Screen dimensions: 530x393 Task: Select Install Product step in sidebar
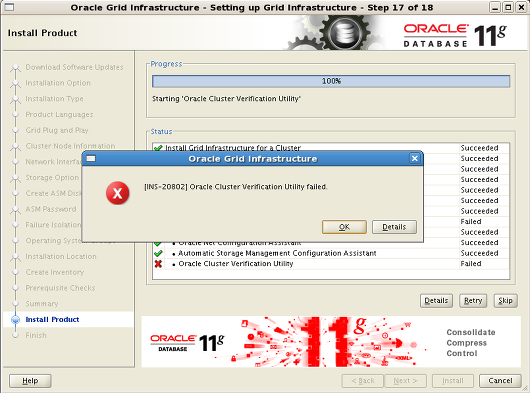tap(52, 319)
